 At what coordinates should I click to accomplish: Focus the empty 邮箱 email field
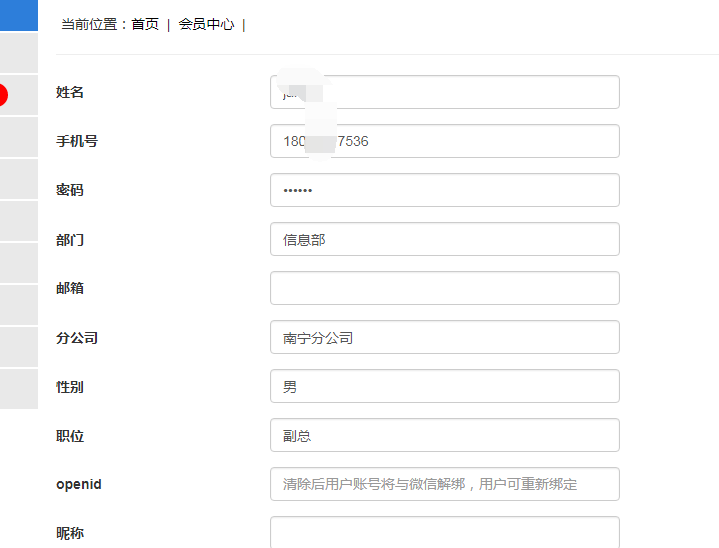coord(445,288)
